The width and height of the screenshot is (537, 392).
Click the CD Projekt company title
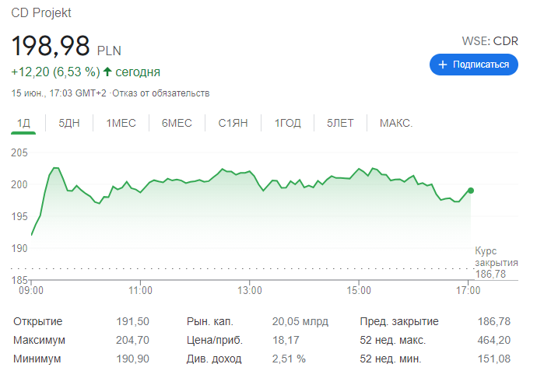[x=41, y=12]
